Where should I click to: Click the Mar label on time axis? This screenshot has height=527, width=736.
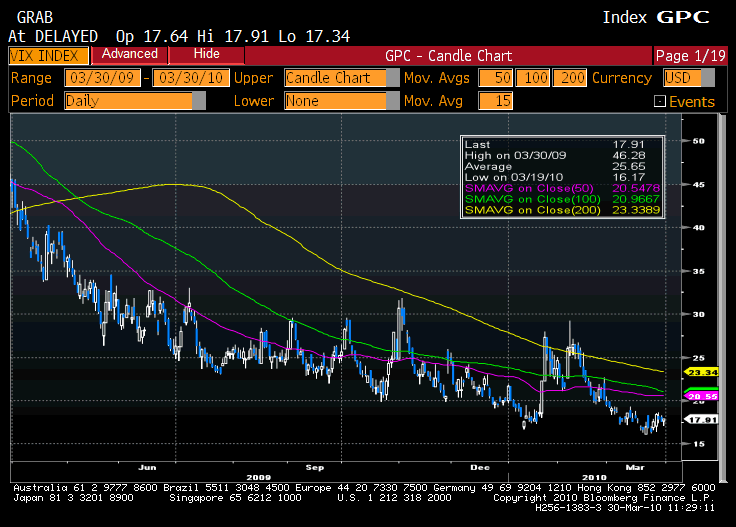(x=635, y=467)
